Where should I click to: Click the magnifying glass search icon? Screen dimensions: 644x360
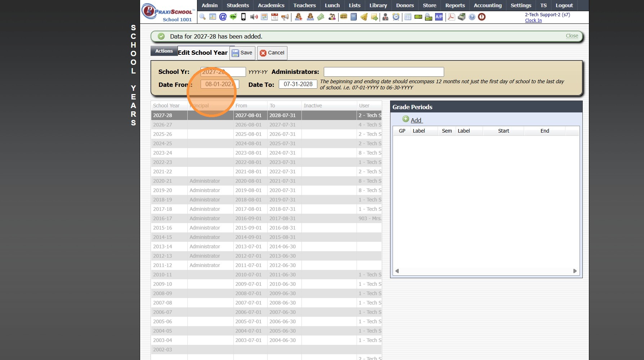(202, 17)
